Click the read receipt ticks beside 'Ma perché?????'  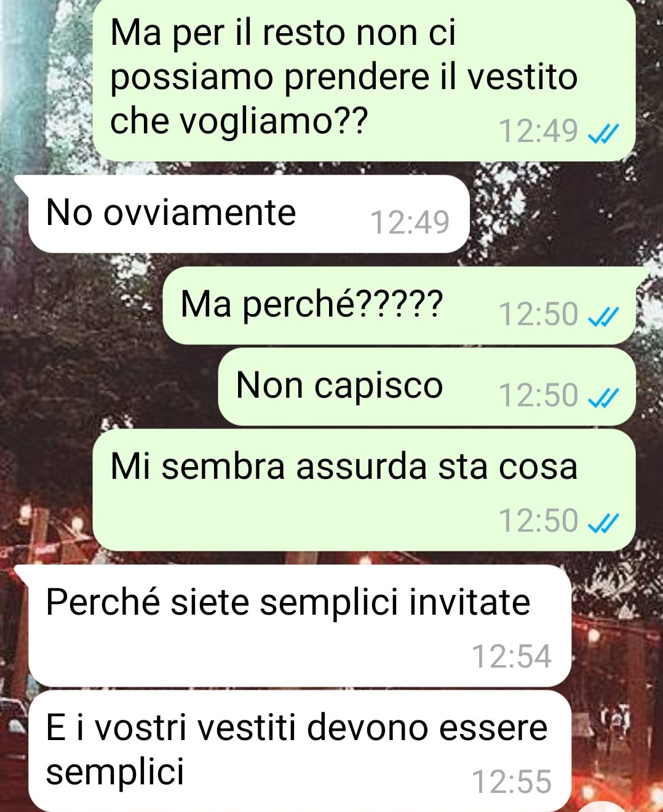(x=603, y=315)
